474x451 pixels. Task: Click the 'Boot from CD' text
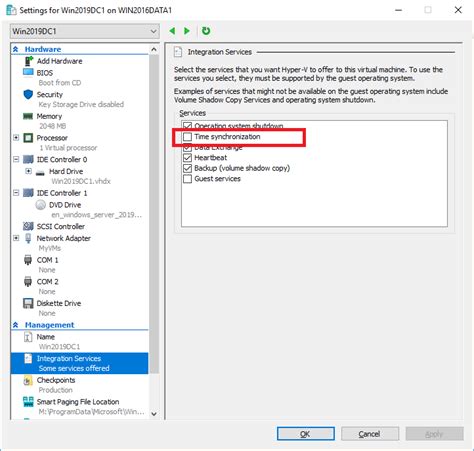point(60,83)
